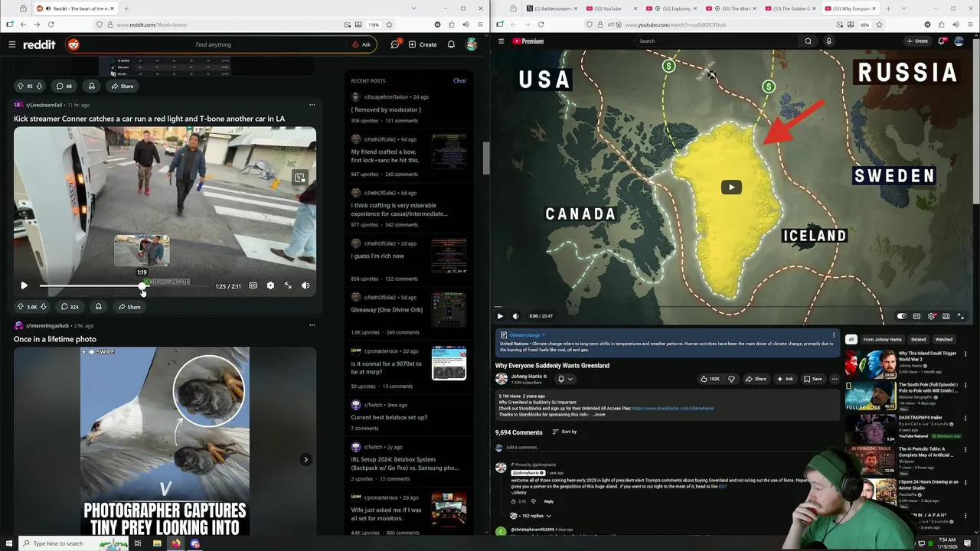980x551 pixels.
Task: Award the post with 48 comments
Action: [x=91, y=86]
